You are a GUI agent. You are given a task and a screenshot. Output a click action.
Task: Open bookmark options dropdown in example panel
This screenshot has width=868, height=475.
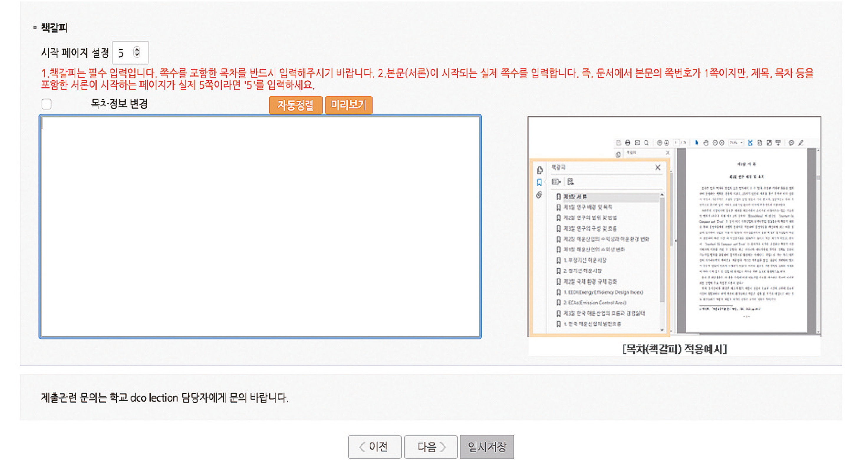(556, 182)
